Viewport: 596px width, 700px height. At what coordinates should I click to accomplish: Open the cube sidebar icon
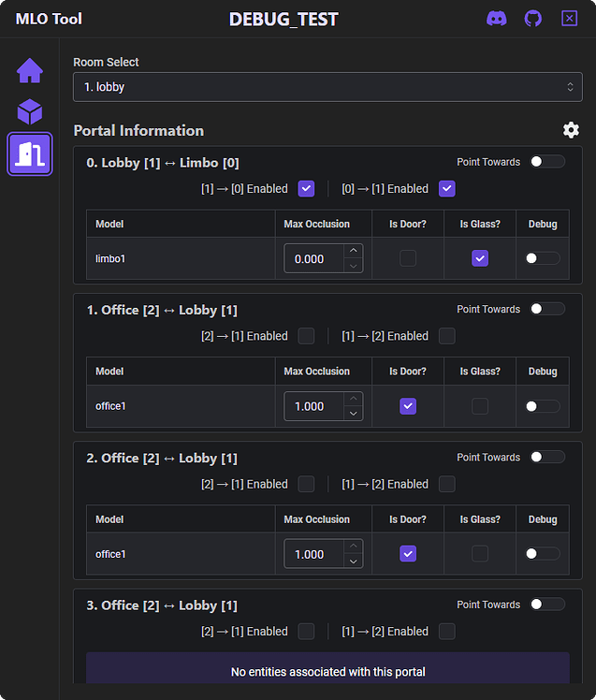(x=30, y=112)
